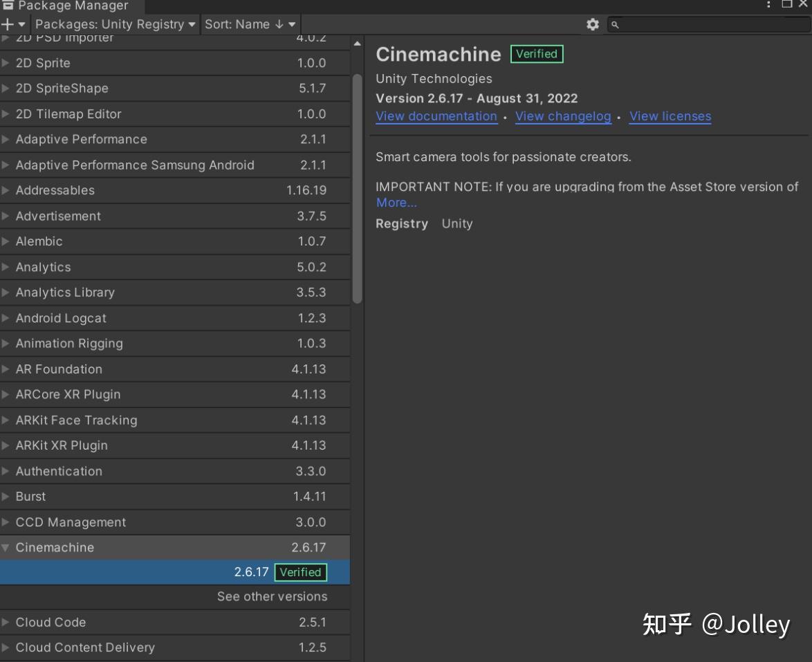
Task: Expand the AR Foundation package entry
Action: pos(6,369)
